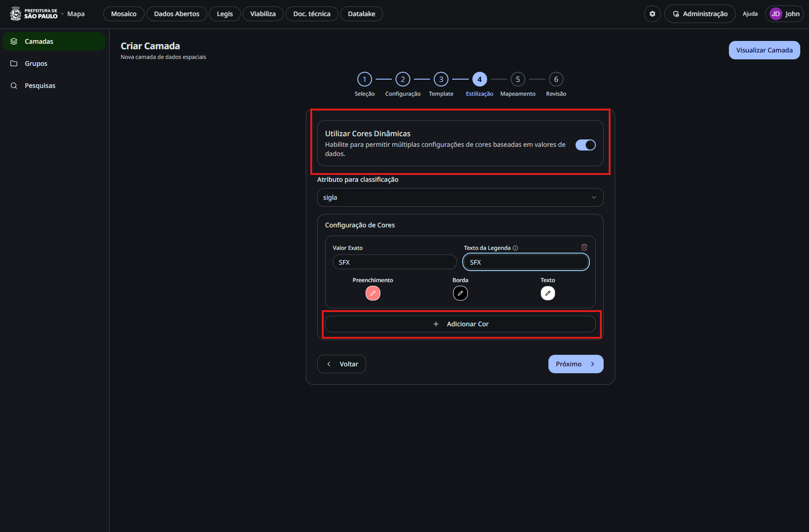Screen dimensions: 809x532
Task: Open the Legis menu
Action: [x=225, y=14]
